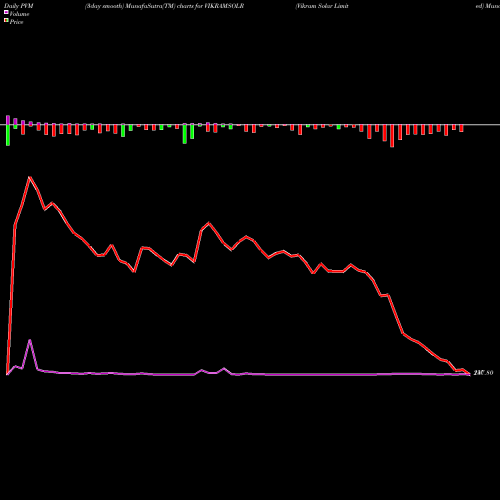Click the last price value label beside the line end
The image size is (500, 500).
[x=483, y=373]
